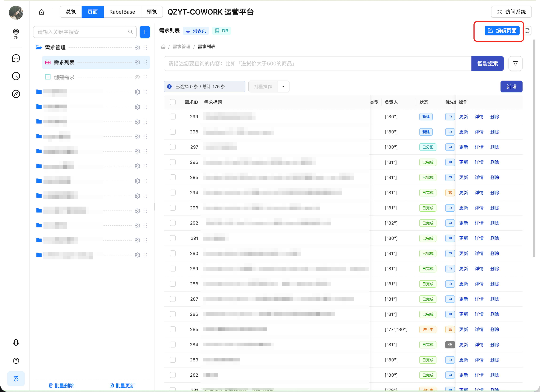
Task: Check the row 294 checkbox
Action: point(173,193)
